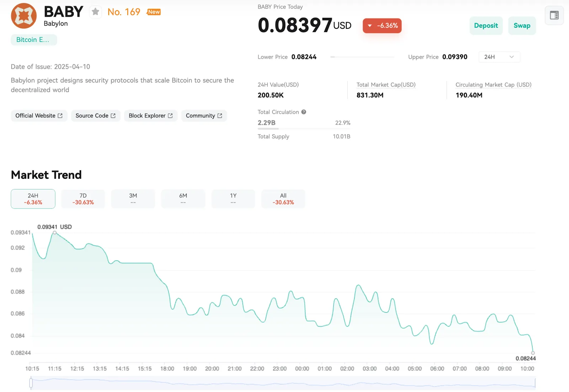Image resolution: width=569 pixels, height=392 pixels.
Task: Click the 831.30M market cap value
Action: 370,95
